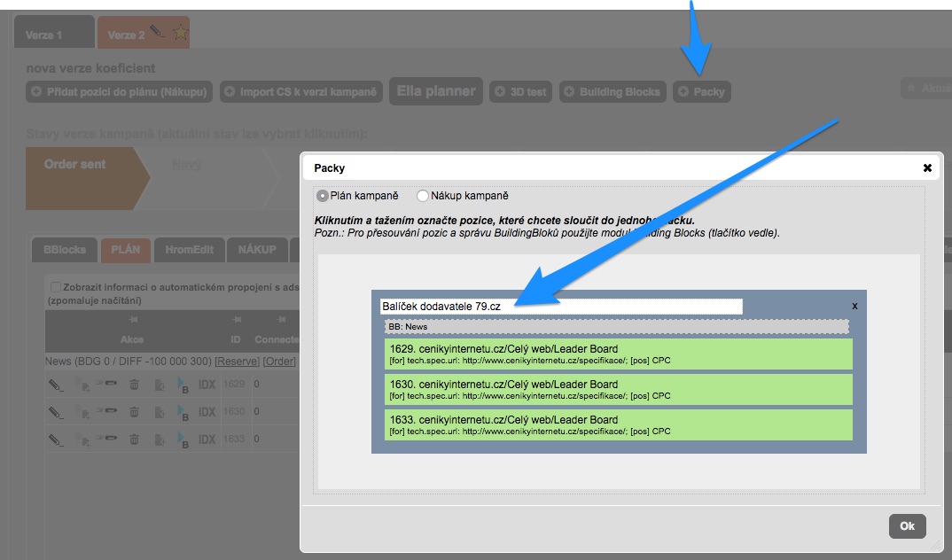Click the trash delete icon for row 1630
Image resolution: width=952 pixels, height=560 pixels.
point(134,412)
